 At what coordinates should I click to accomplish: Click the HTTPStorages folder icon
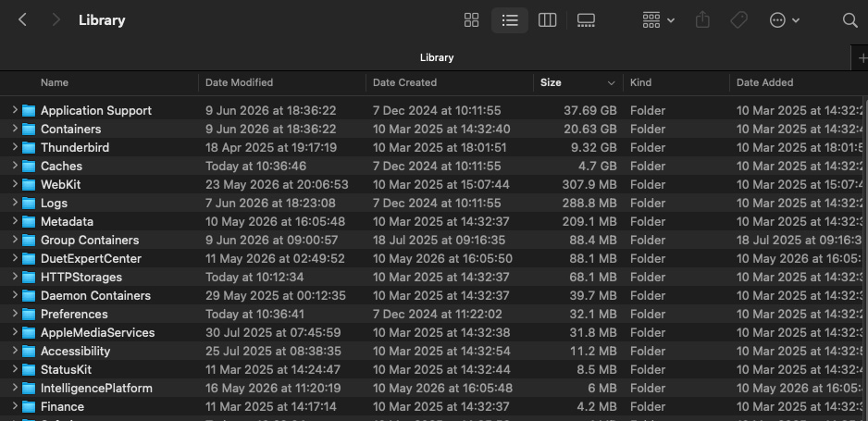pos(29,278)
